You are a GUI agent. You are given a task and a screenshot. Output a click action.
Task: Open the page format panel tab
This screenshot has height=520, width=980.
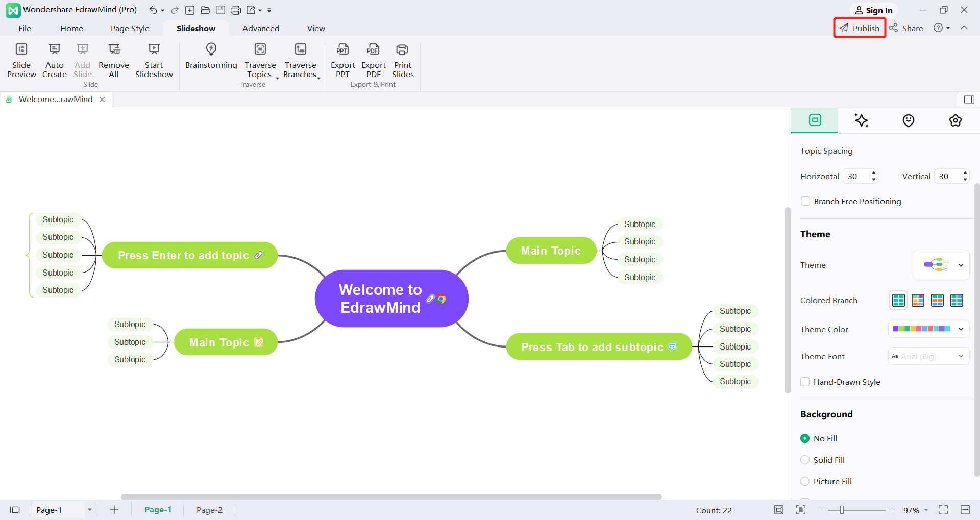click(x=815, y=120)
